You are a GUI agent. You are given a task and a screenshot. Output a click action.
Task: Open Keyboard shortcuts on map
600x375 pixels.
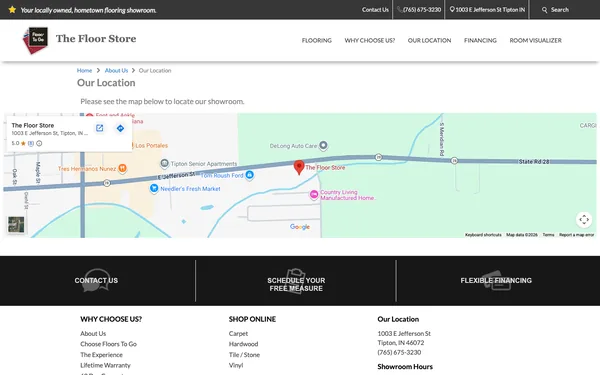tap(483, 235)
